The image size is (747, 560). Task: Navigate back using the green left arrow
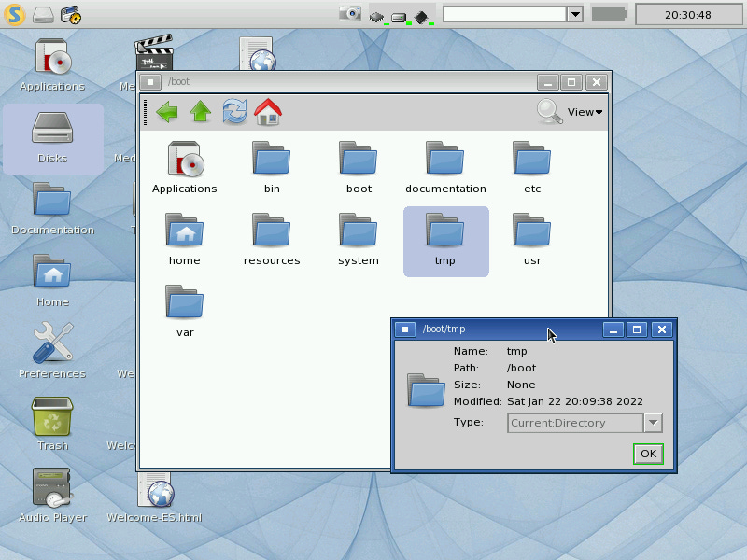pos(166,111)
